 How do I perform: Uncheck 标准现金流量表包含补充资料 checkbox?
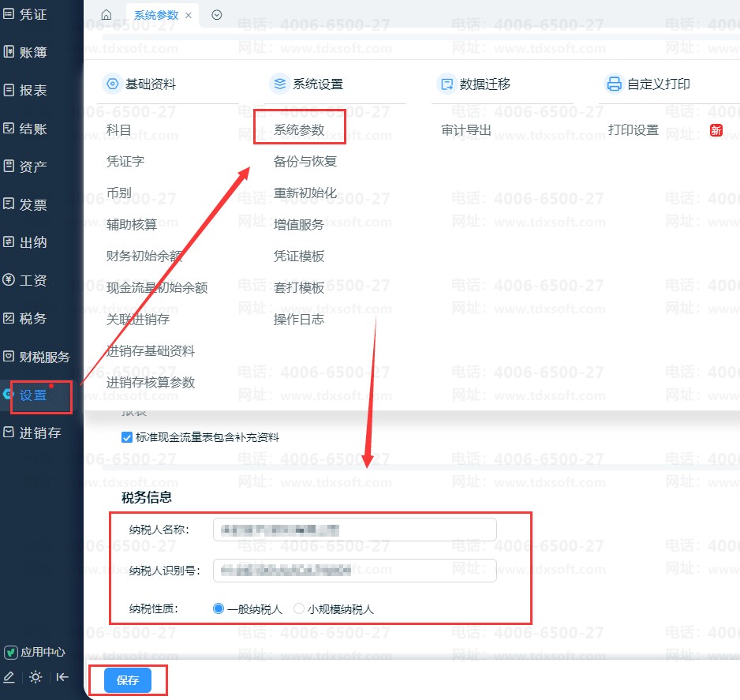tap(127, 437)
